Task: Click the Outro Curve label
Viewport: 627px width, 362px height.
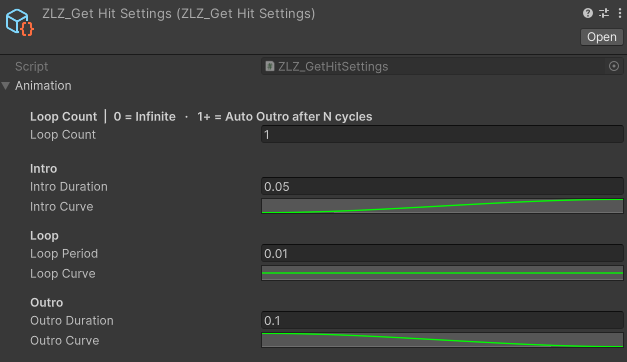Action: click(65, 341)
